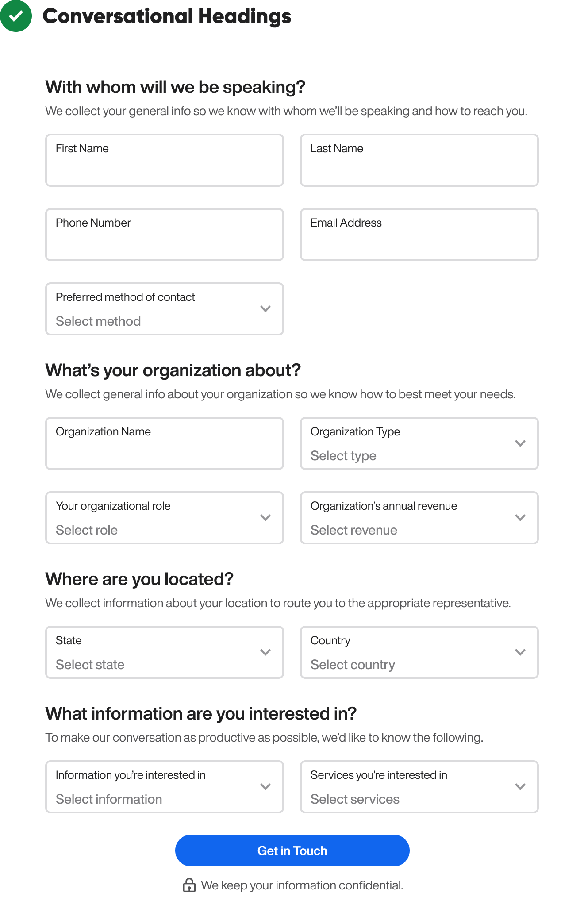The height and width of the screenshot is (924, 584).
Task: Click the Organization Type chevron arrow
Action: tap(520, 443)
